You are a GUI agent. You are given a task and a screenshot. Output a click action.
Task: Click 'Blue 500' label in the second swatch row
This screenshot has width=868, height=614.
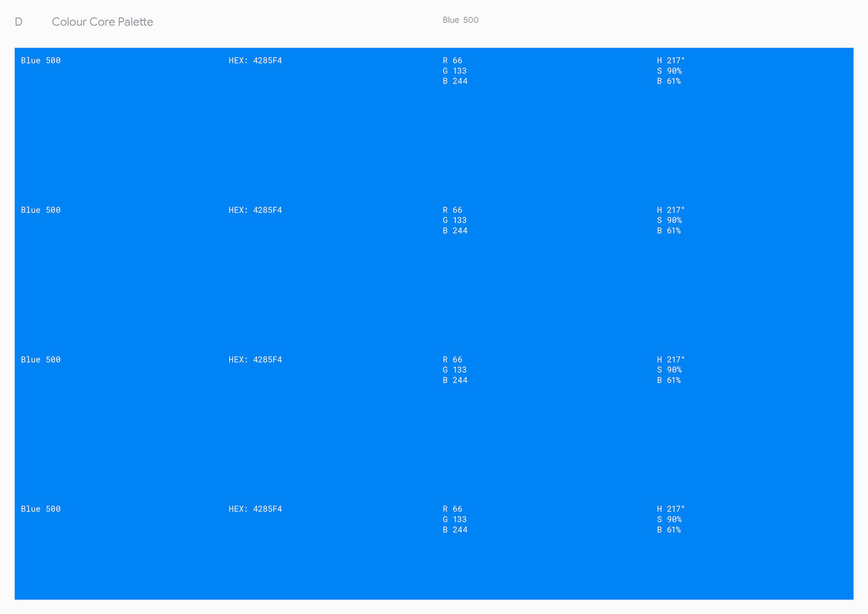tap(40, 210)
